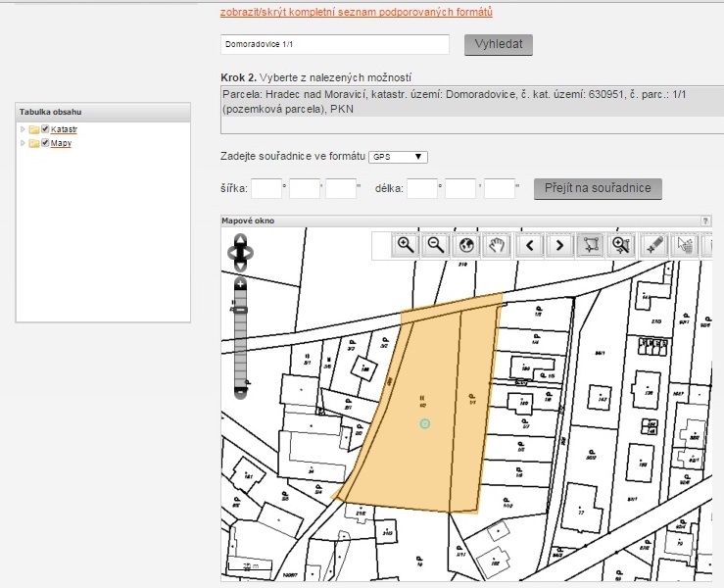The height and width of the screenshot is (588, 724).
Task: Click the zoom out magnifier tool
Action: (x=436, y=246)
